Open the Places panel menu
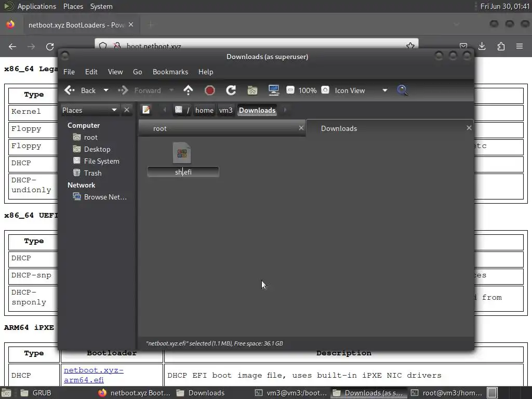Viewport: 532px width, 399px height. tap(73, 6)
